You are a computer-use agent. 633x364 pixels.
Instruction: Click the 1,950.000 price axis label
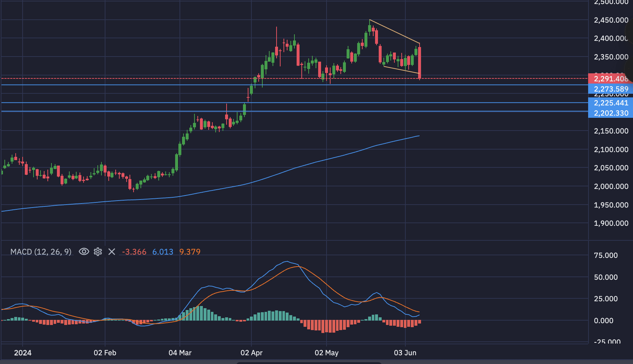(x=611, y=205)
